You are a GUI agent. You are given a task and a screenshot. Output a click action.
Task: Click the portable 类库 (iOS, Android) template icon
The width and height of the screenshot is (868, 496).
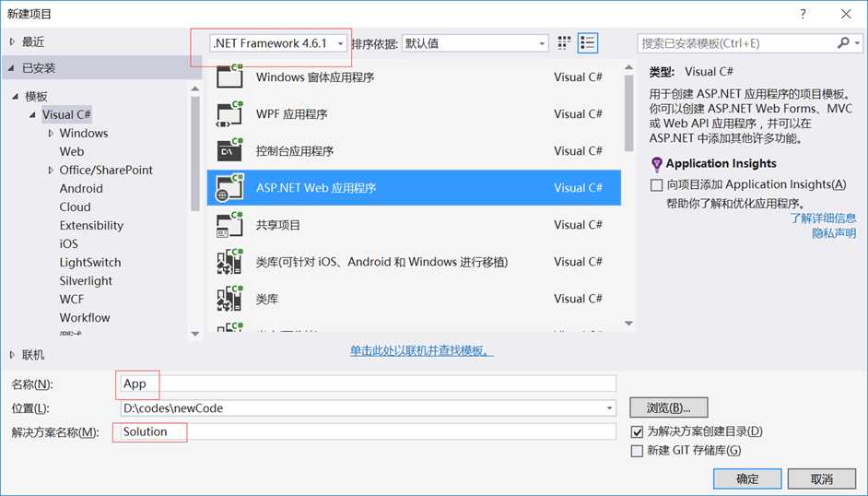(229, 261)
